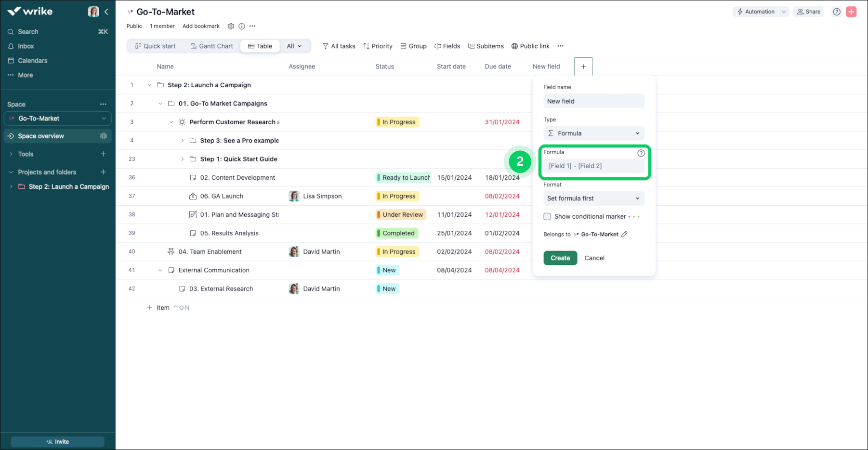Open the help icon in top bar

[x=837, y=12]
